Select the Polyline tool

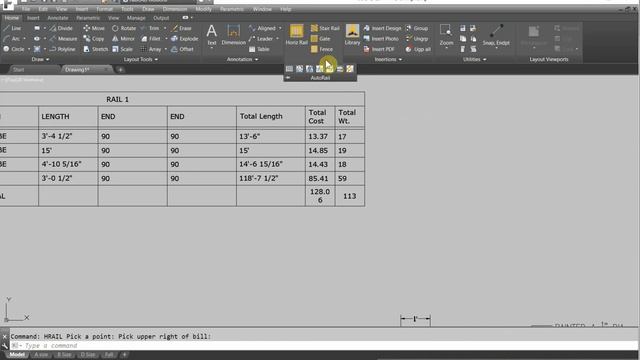tap(62, 49)
